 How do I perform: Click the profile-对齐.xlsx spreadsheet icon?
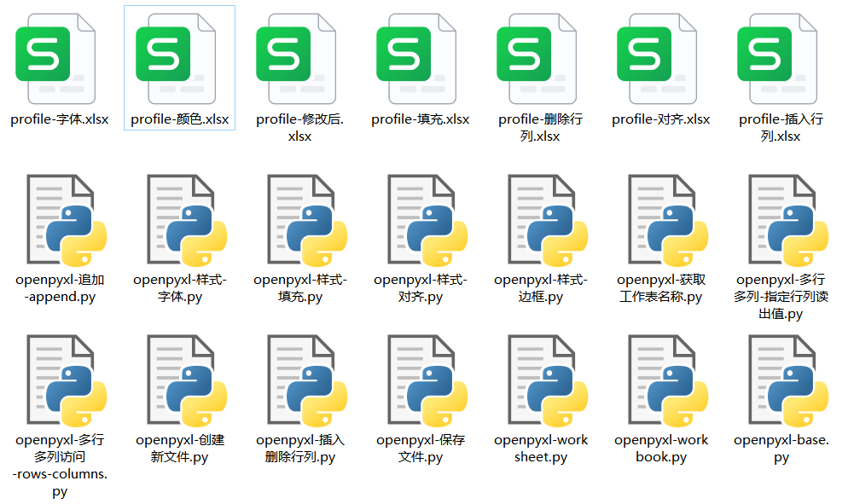coord(657,58)
